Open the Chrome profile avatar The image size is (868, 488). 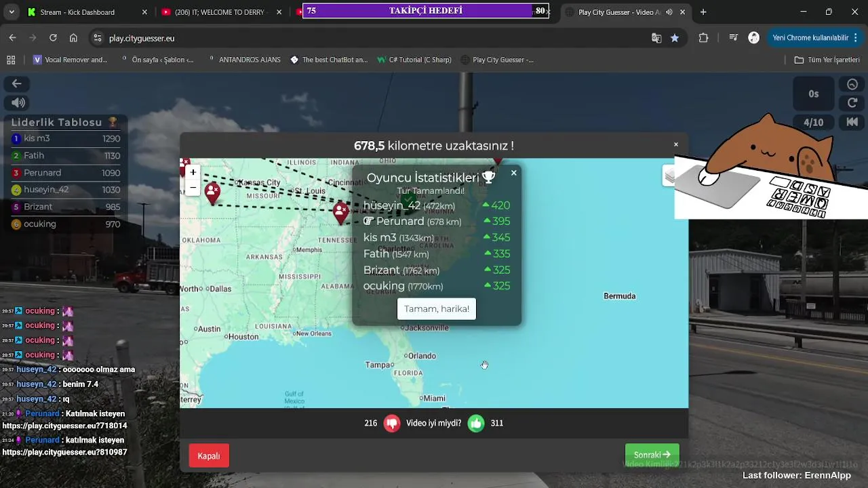click(x=753, y=38)
